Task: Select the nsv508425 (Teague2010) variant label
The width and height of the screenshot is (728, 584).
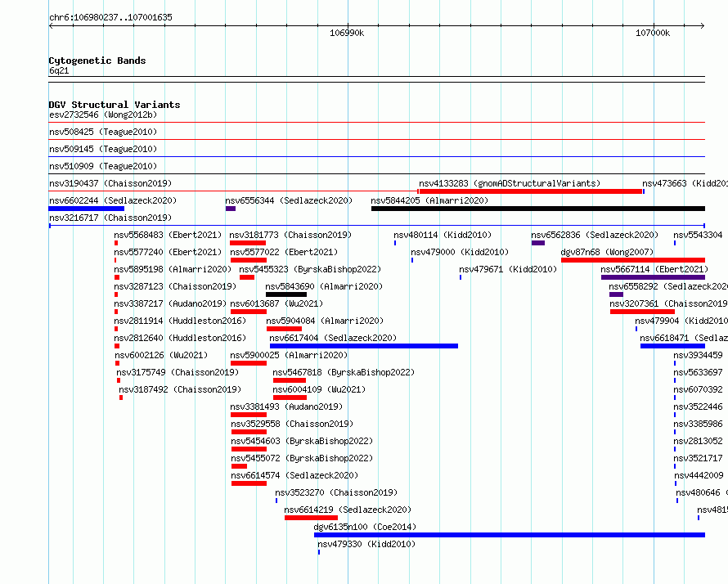Action: point(103,132)
